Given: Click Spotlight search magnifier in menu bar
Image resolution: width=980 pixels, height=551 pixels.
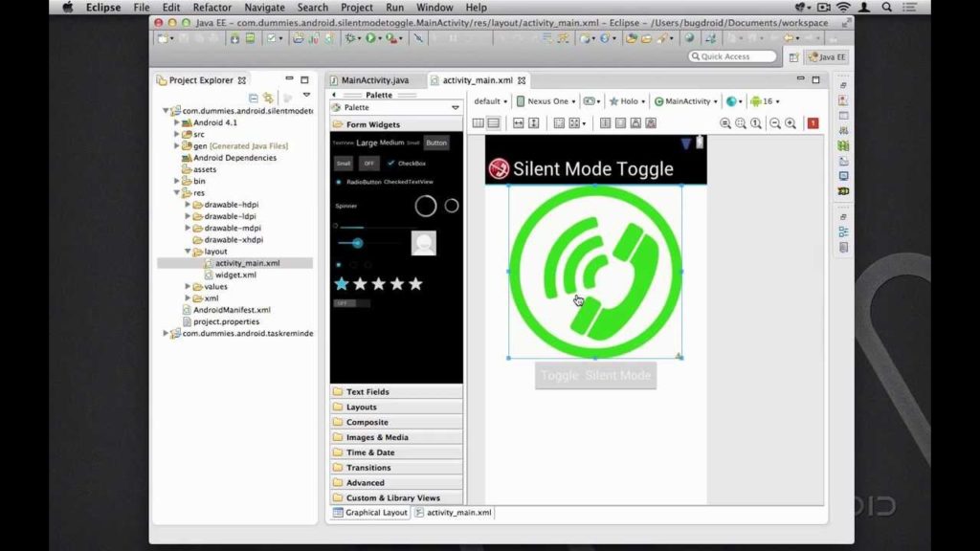Looking at the screenshot, I should click(886, 8).
